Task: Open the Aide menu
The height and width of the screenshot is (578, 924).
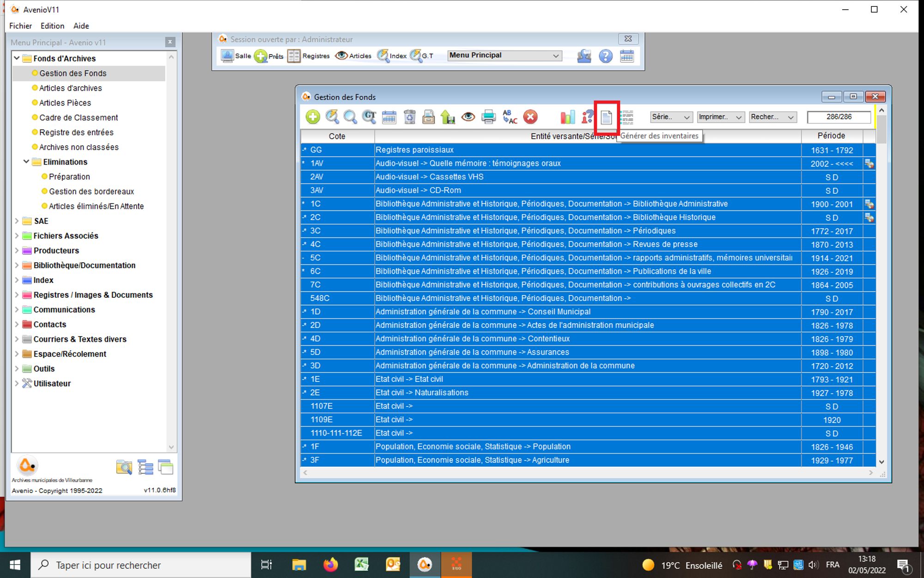Action: coord(81,26)
